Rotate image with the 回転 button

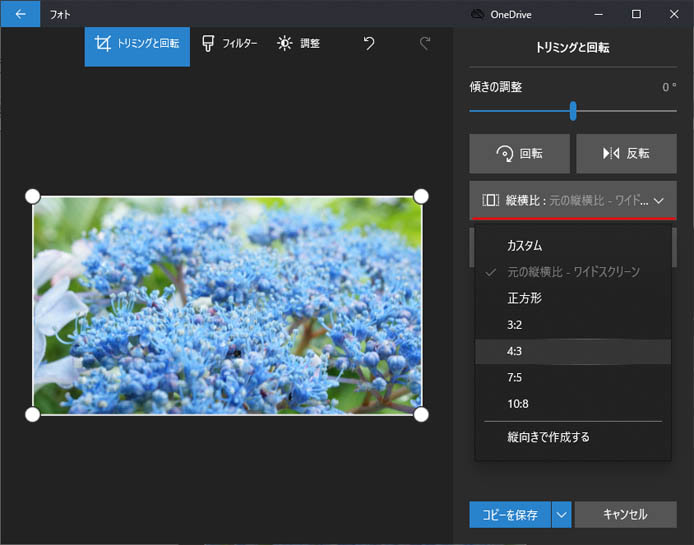click(520, 154)
